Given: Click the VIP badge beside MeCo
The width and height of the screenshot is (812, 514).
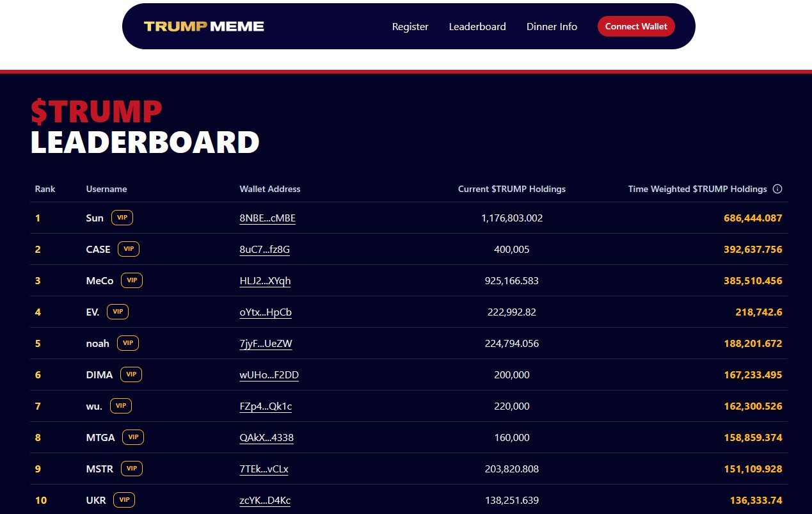Looking at the screenshot, I should (x=132, y=280).
